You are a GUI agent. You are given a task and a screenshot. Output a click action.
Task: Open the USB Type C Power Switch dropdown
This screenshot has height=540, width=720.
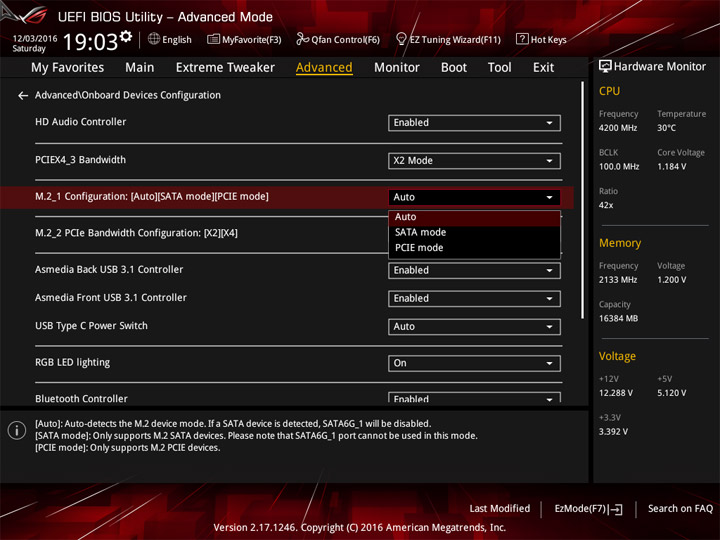[474, 327]
